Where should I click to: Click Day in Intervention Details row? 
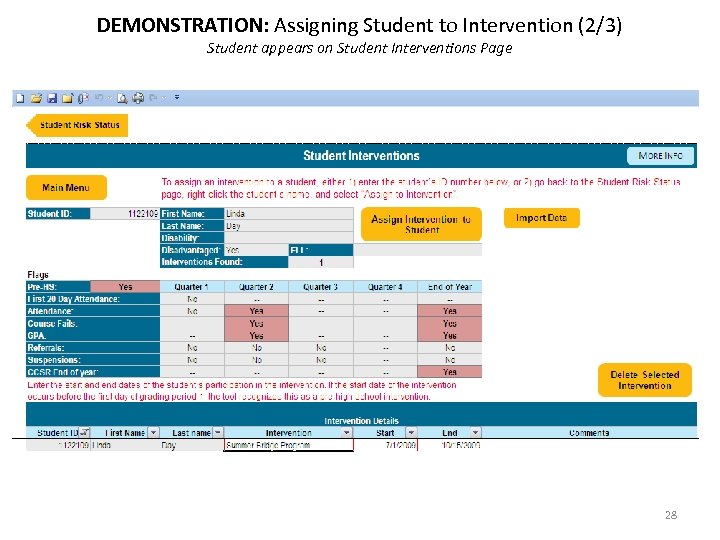tap(192, 445)
